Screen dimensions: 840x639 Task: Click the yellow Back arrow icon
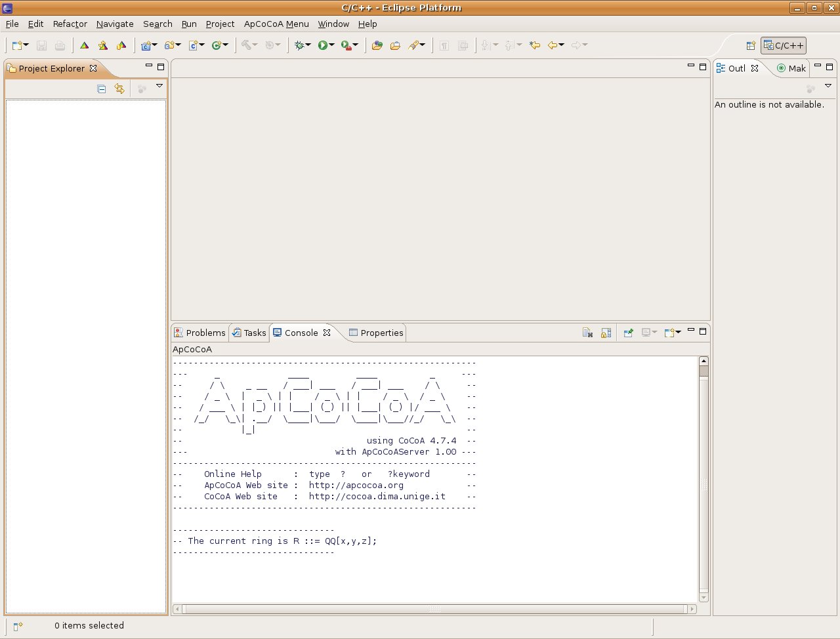pyautogui.click(x=553, y=45)
